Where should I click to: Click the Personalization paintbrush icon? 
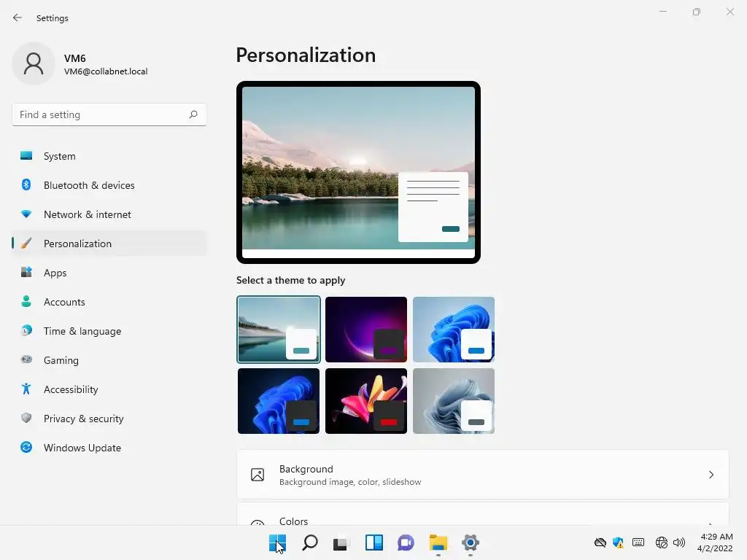click(x=26, y=244)
